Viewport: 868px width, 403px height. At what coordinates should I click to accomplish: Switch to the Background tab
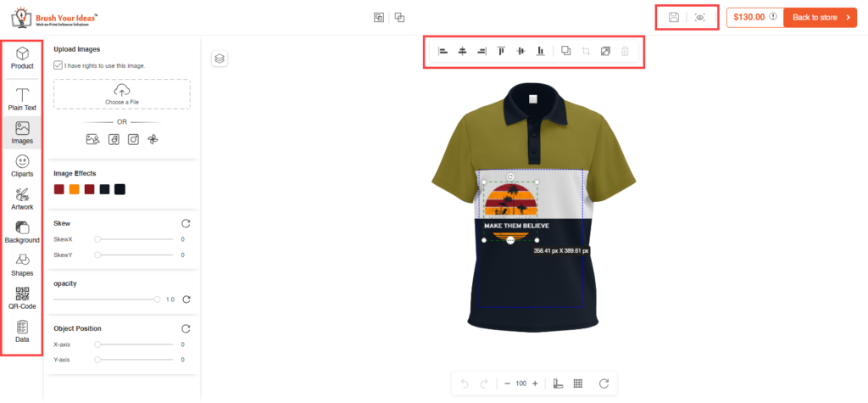(22, 232)
